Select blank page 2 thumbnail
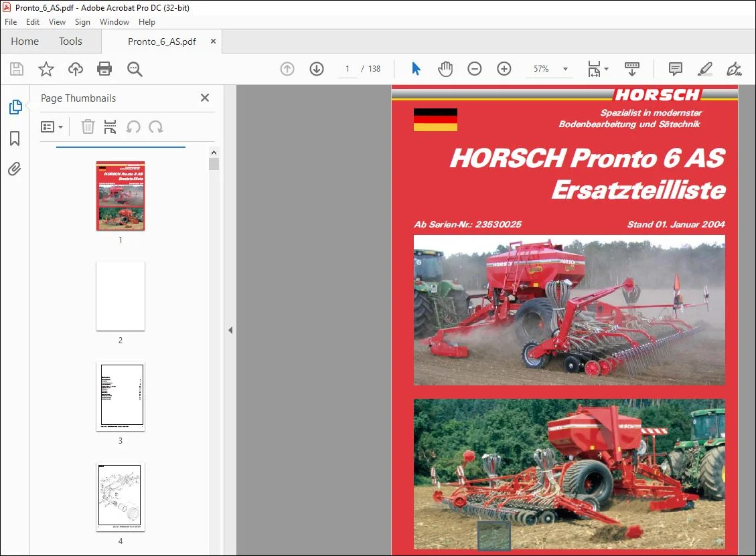The width and height of the screenshot is (756, 556). (121, 296)
